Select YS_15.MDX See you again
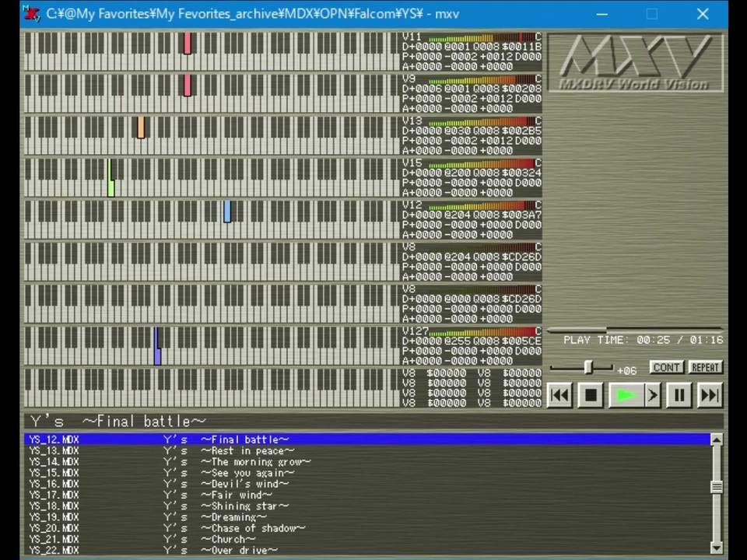The height and width of the screenshot is (560, 747). click(366, 472)
